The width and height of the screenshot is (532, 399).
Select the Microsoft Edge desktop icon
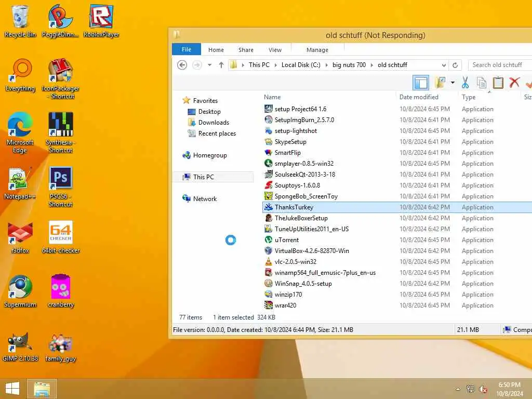pyautogui.click(x=20, y=132)
